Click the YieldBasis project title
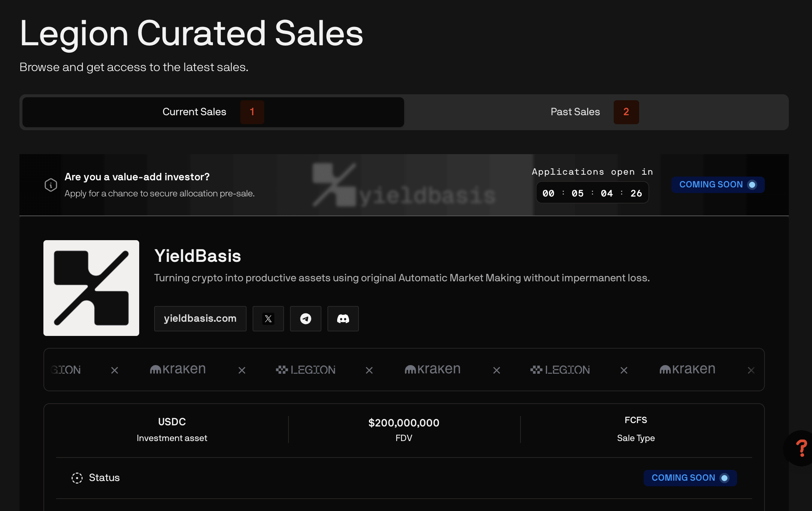812x511 pixels. tap(198, 256)
